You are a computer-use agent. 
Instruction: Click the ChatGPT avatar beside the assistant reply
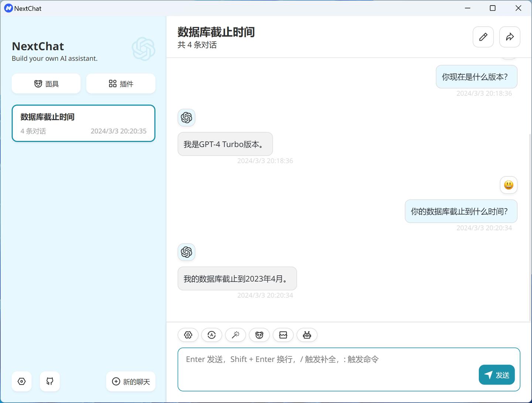click(186, 252)
